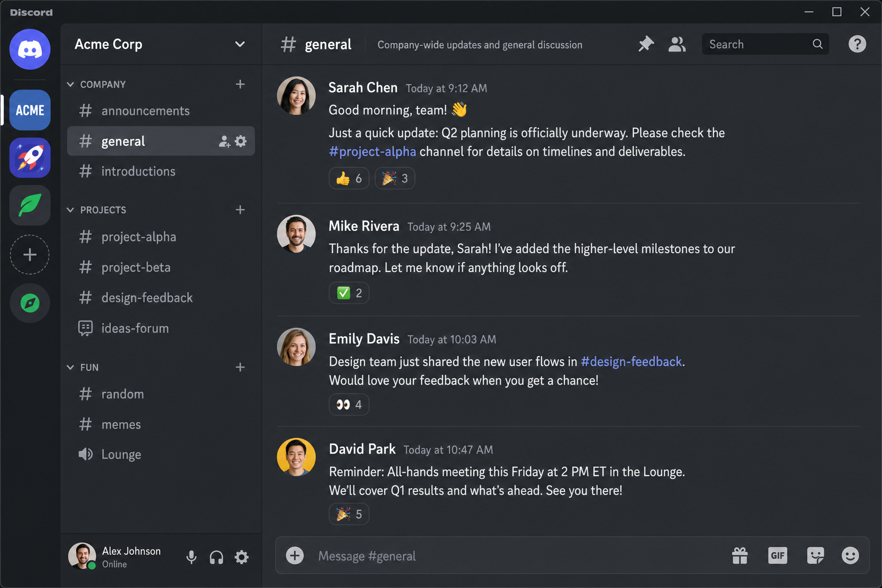Toggle thumbs up reaction on Sarah's message
Screen dimensions: 882x588
coord(349,179)
